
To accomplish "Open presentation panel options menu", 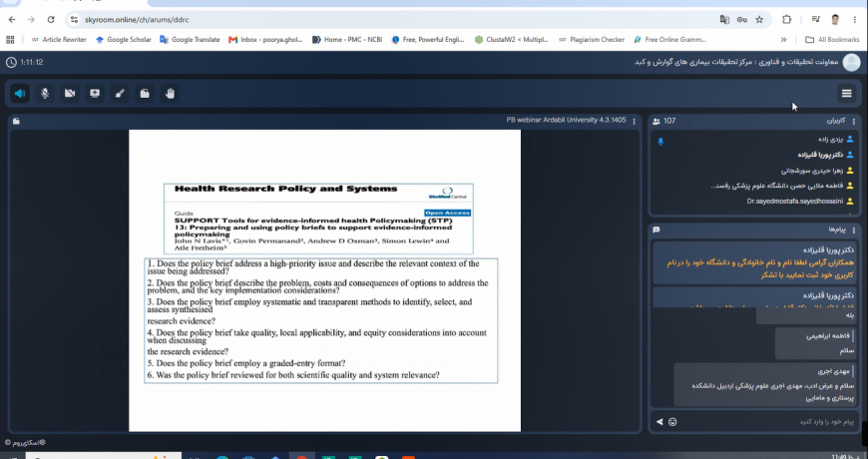I will click(634, 121).
